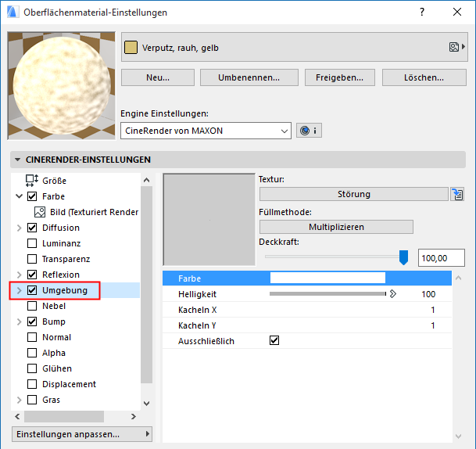Uncheck the Umgebung channel checkbox

32,290
